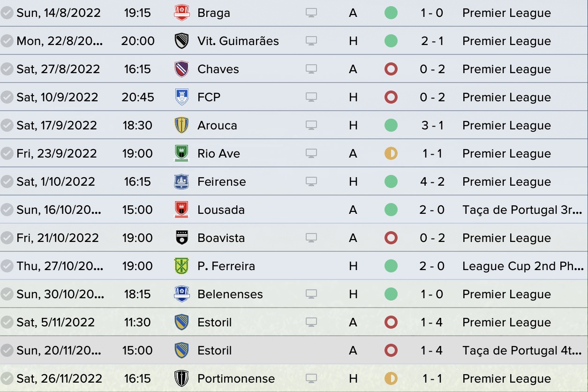
Task: Click the Portimonense club crest
Action: pos(181,378)
